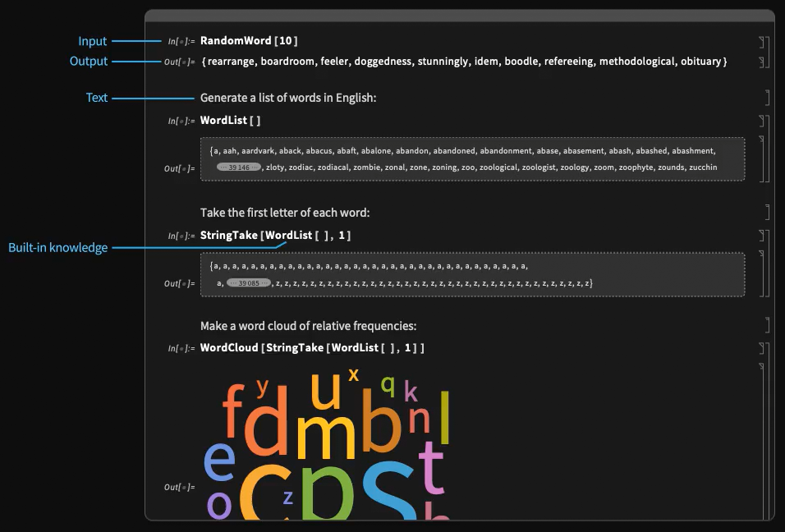Select the WordCloud input cell bracket
785x532 pixels.
pos(762,348)
